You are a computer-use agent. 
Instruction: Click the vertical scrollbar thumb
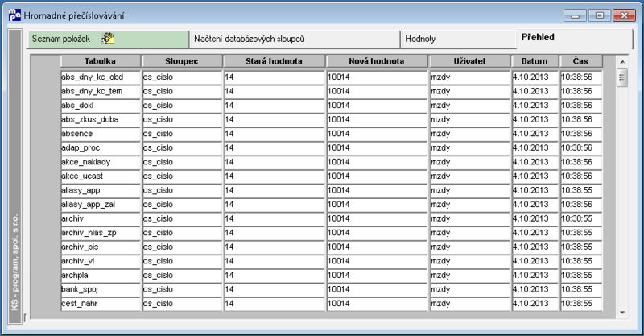point(622,77)
